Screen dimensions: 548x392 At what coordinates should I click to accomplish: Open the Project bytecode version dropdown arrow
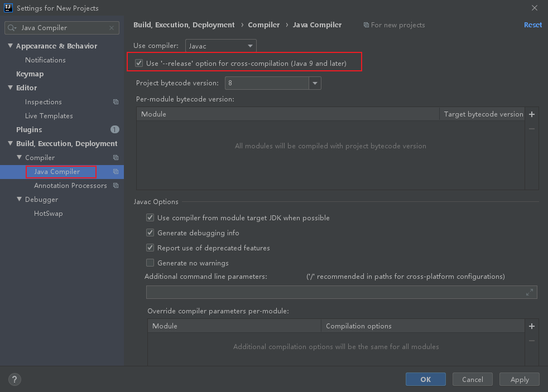coord(315,83)
